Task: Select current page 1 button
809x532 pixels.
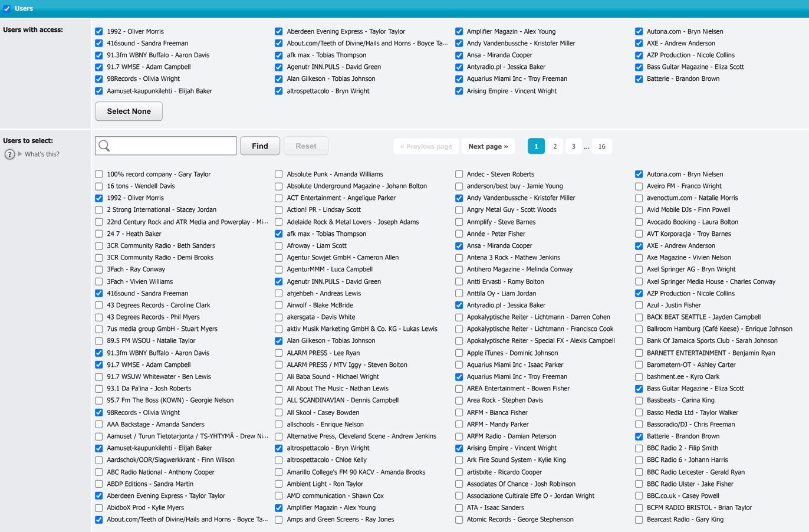Action: 536,146
